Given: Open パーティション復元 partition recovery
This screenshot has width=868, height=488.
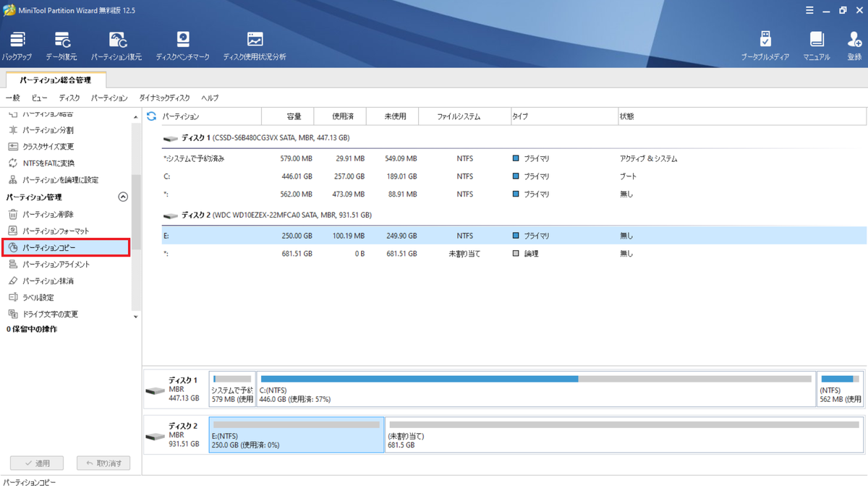Looking at the screenshot, I should click(x=116, y=46).
